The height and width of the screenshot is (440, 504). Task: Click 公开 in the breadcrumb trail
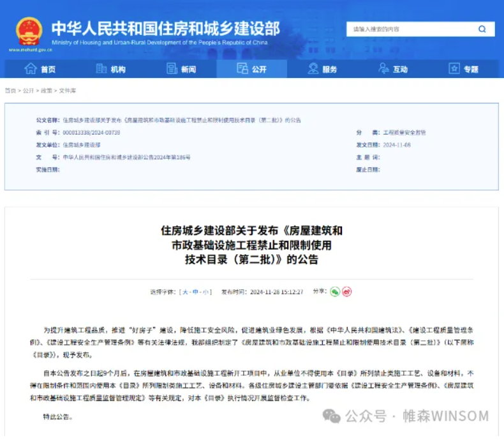coord(28,91)
